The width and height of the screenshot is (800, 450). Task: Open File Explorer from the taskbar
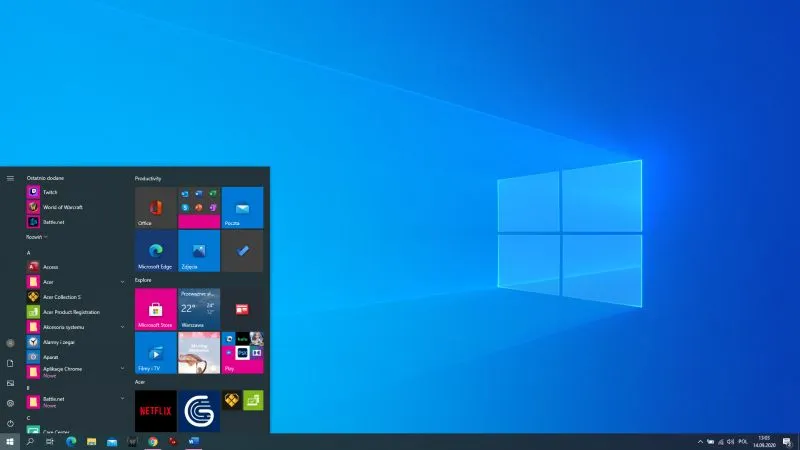pyautogui.click(x=91, y=441)
